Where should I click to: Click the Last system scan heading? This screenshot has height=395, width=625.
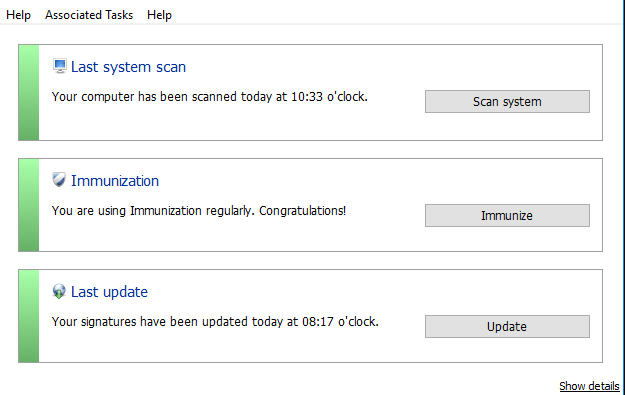coord(128,67)
